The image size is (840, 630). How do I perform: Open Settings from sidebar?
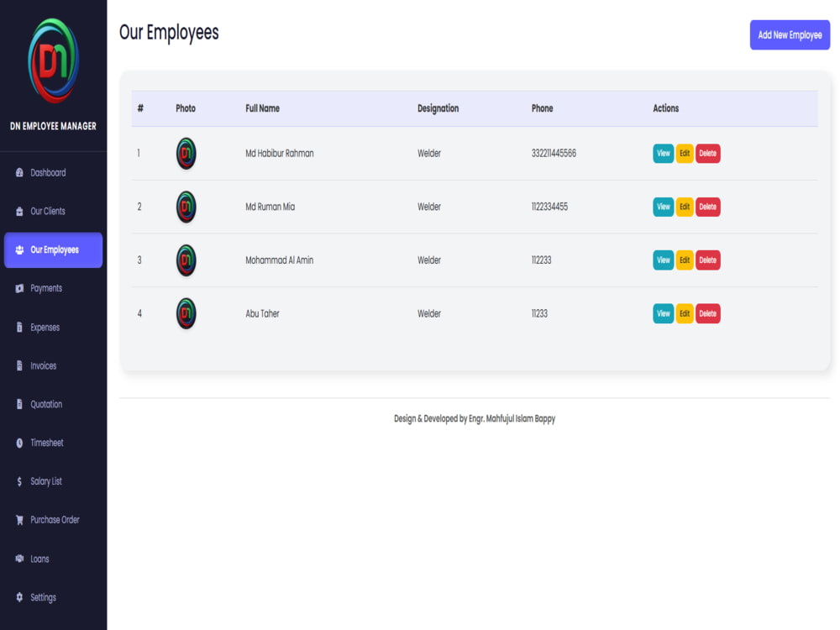click(x=53, y=597)
